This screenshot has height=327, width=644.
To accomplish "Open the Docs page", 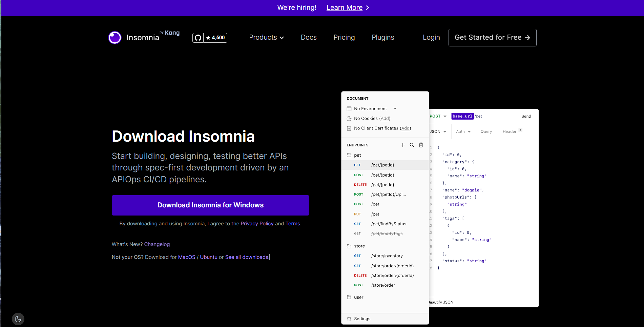I will (x=309, y=38).
